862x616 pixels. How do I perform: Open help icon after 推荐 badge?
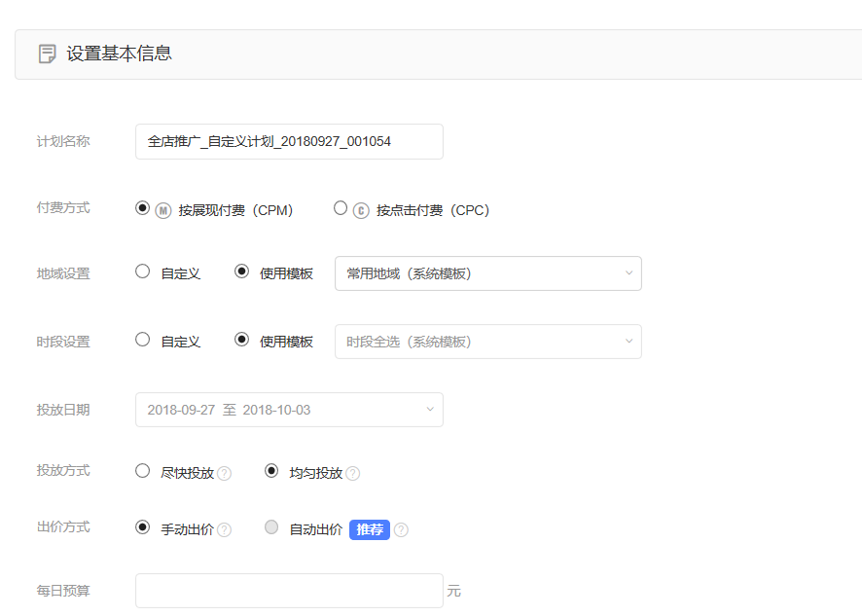(x=401, y=529)
